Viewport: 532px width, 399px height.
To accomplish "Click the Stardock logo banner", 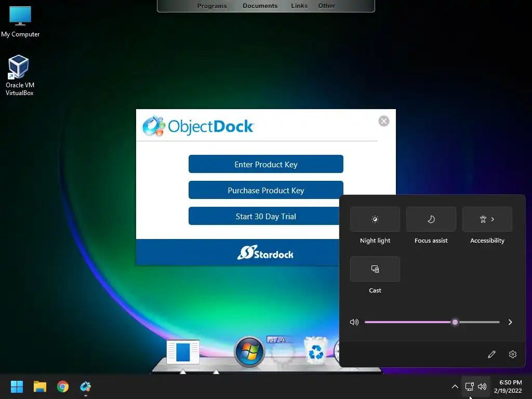I will point(265,253).
